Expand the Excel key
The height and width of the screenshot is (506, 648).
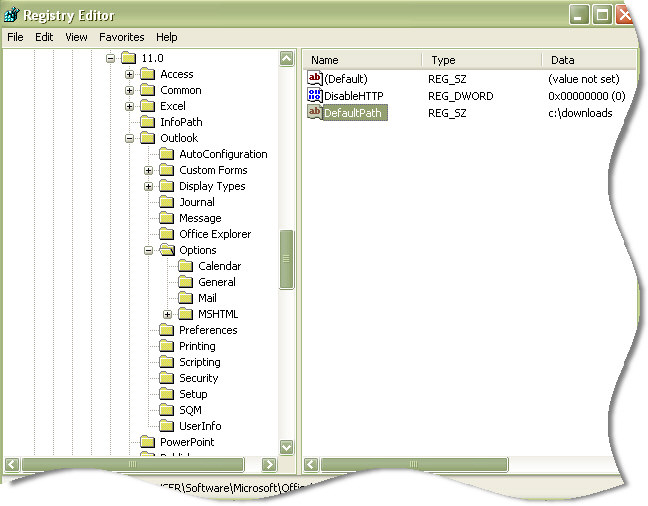(129, 106)
